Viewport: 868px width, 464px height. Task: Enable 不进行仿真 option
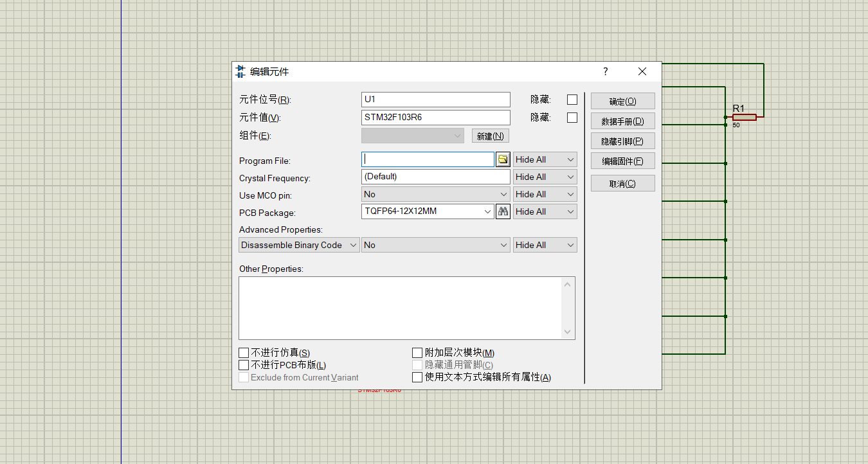(244, 353)
